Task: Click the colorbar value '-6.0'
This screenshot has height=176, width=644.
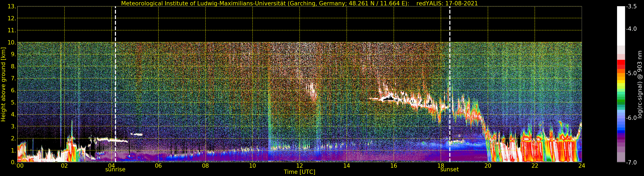Action: click(631, 118)
